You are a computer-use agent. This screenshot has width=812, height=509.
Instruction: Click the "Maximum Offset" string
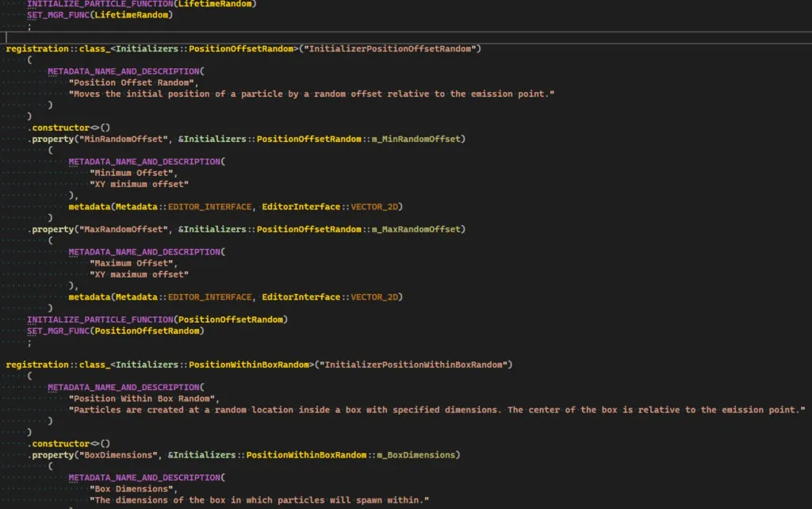(132, 263)
